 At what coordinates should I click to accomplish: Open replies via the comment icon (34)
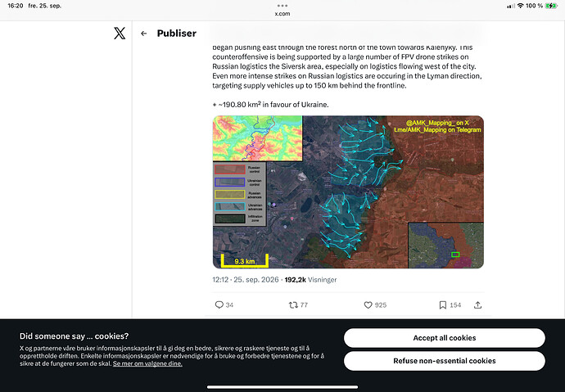pyautogui.click(x=219, y=305)
